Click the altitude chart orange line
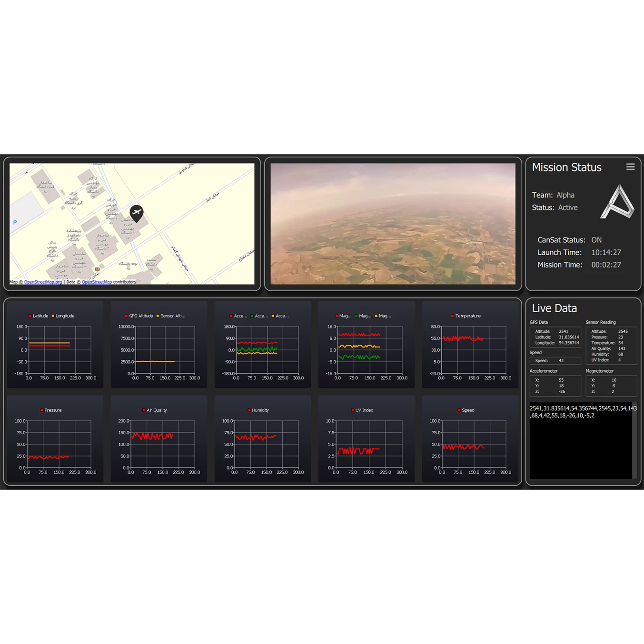 [x=155, y=361]
